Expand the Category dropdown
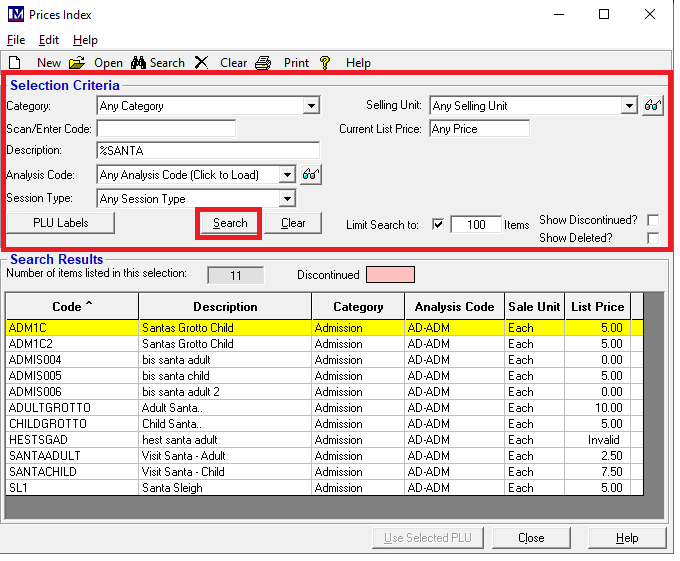This screenshot has width=680, height=561. tap(311, 106)
